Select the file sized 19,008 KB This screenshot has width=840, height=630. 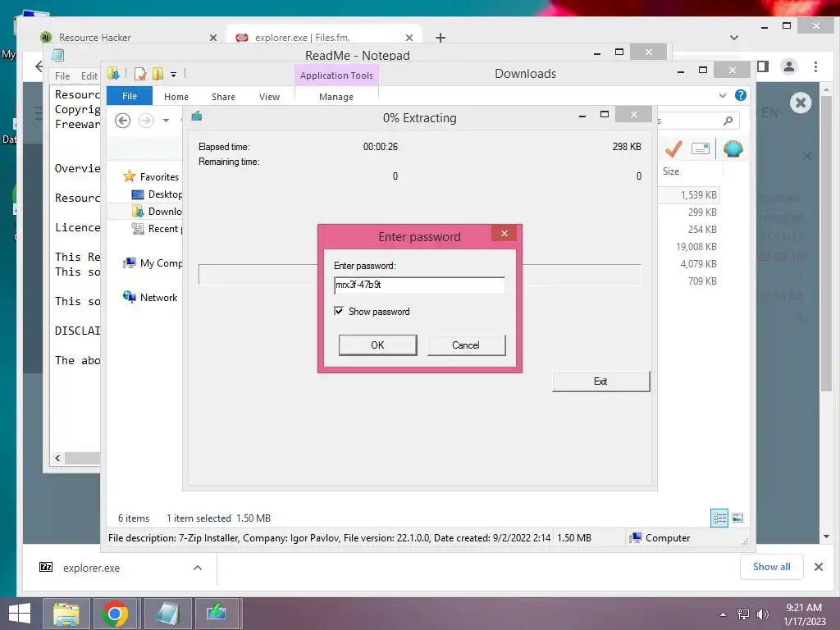(696, 246)
